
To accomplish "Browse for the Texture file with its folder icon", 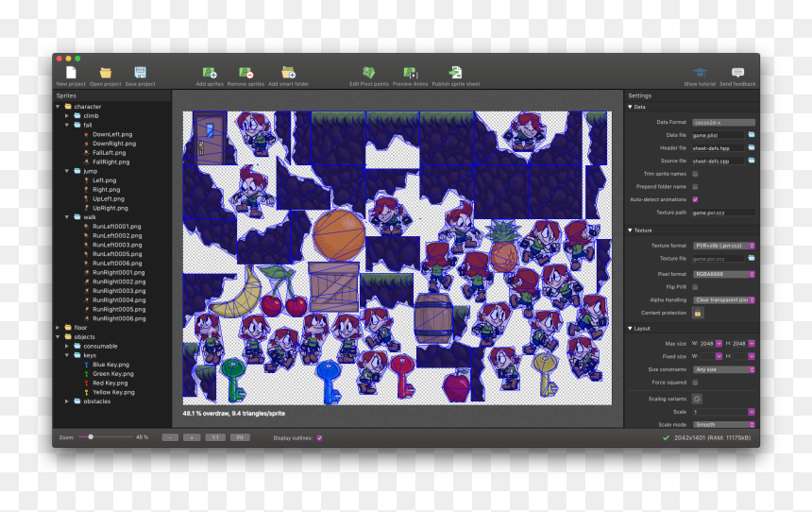I will pos(752,258).
